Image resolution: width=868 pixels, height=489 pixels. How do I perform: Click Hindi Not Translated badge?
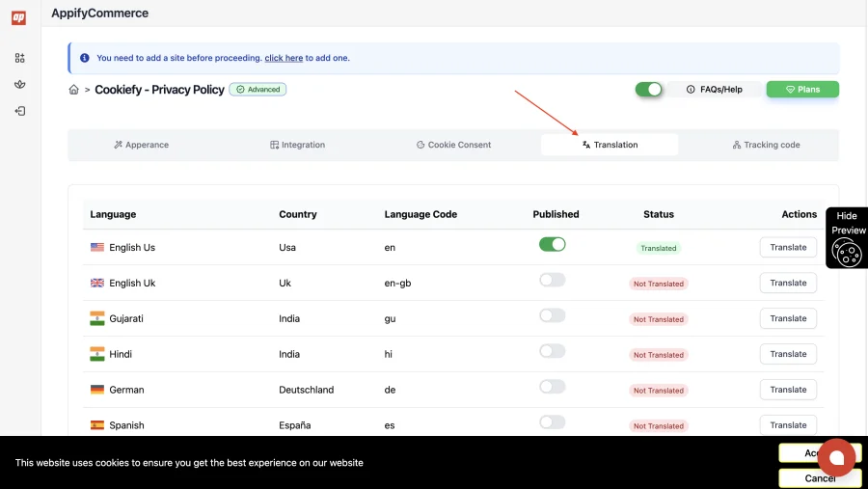click(x=658, y=354)
